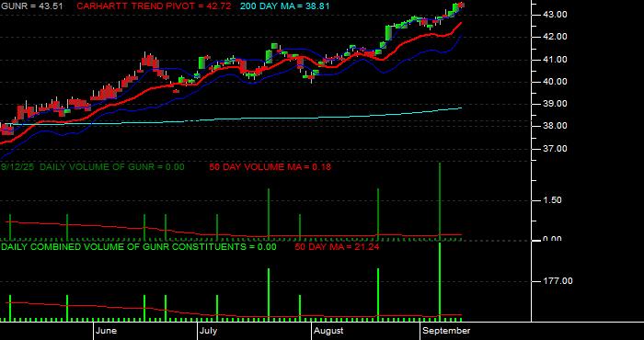Click the June month marker on time axis
Screen dimensions: 644x340
[106, 331]
